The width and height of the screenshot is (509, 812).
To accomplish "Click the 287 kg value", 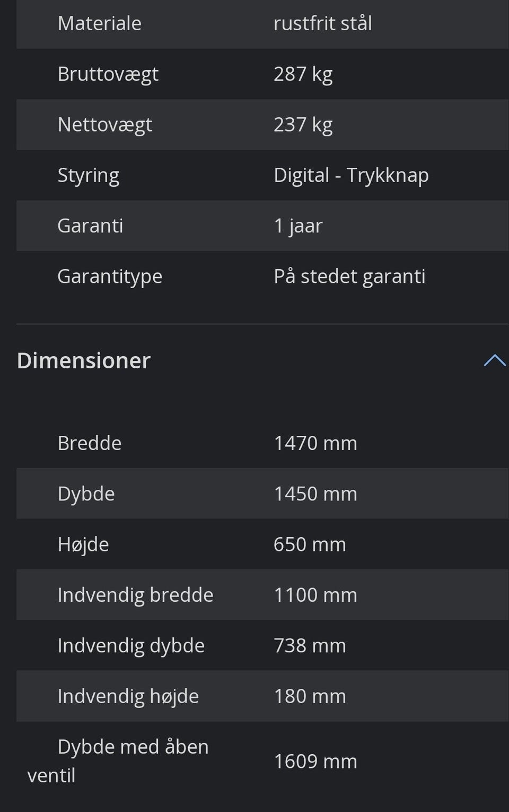I will point(303,74).
